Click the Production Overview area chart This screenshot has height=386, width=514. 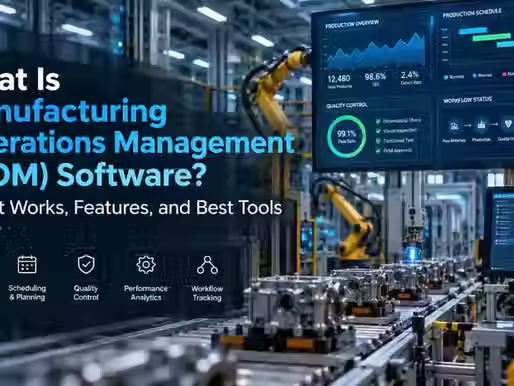(x=376, y=51)
